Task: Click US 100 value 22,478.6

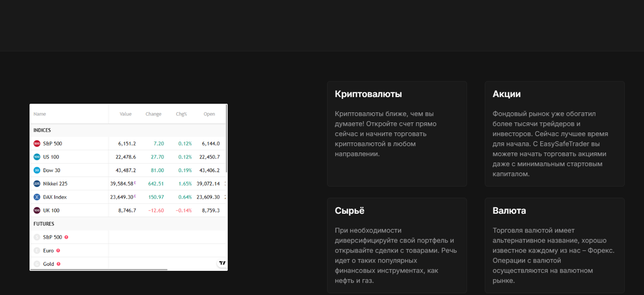Action: pos(126,157)
